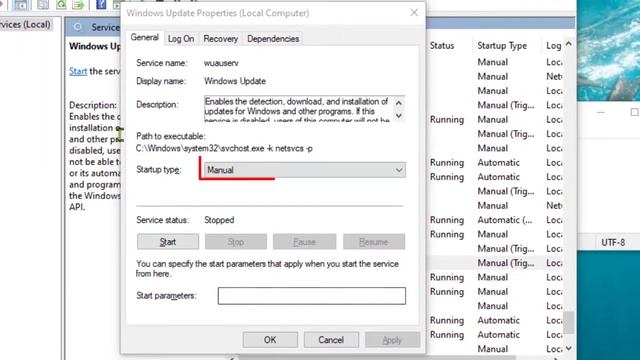The height and width of the screenshot is (360, 640).
Task: Click the UTF-8 encoding label in the right window
Action: tap(613, 242)
